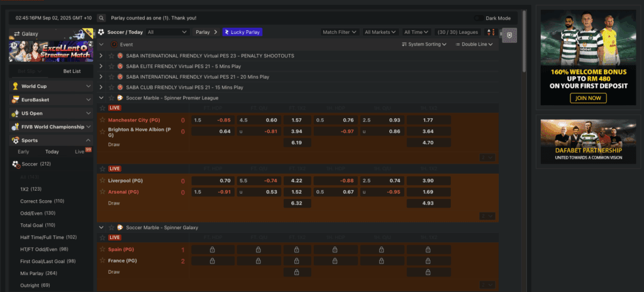This screenshot has width=644, height=292.
Task: Select Arsenal FT 1X2 odds 1.52
Action: (297, 192)
